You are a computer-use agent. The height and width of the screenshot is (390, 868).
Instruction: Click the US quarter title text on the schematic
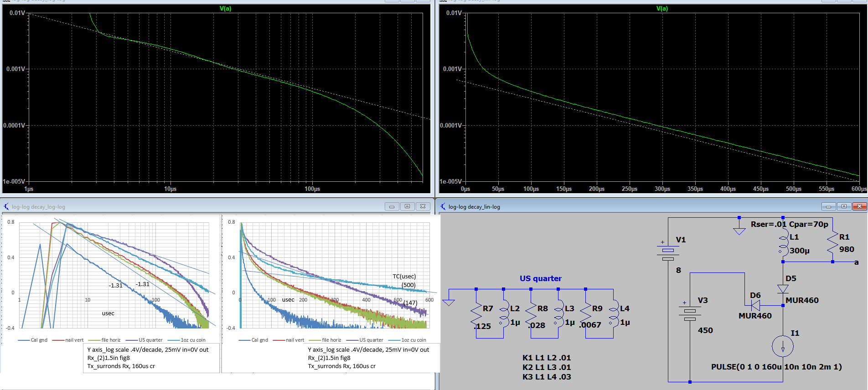[540, 278]
